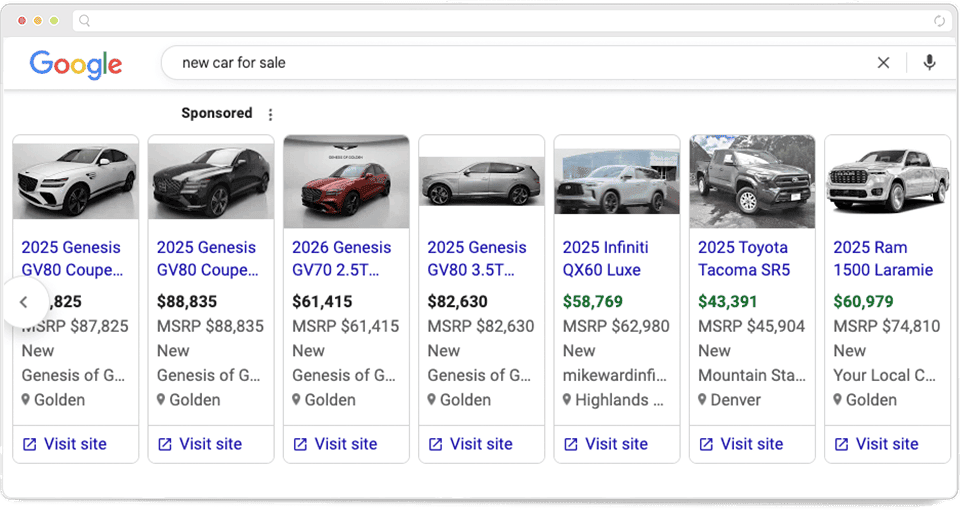The height and width of the screenshot is (510, 960).
Task: Open black Genesis GV80 Coupe photo
Action: point(211,181)
